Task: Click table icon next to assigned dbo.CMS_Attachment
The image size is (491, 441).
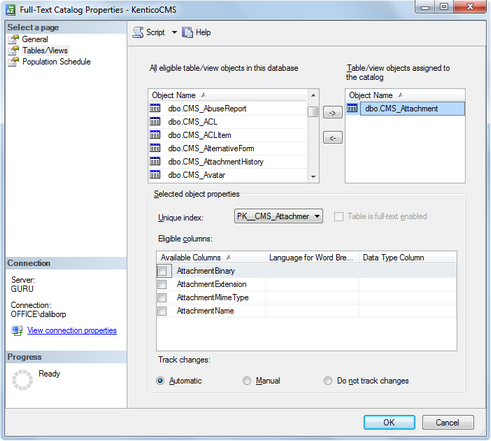Action: click(352, 108)
